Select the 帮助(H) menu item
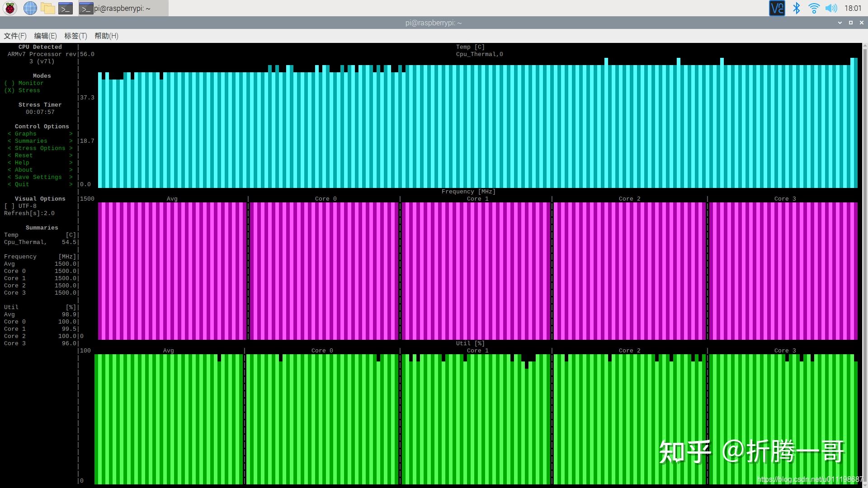The height and width of the screenshot is (488, 868). point(106,36)
